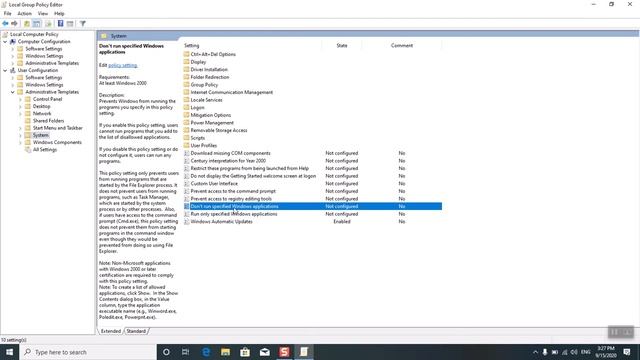Open the File menu

click(x=7, y=13)
